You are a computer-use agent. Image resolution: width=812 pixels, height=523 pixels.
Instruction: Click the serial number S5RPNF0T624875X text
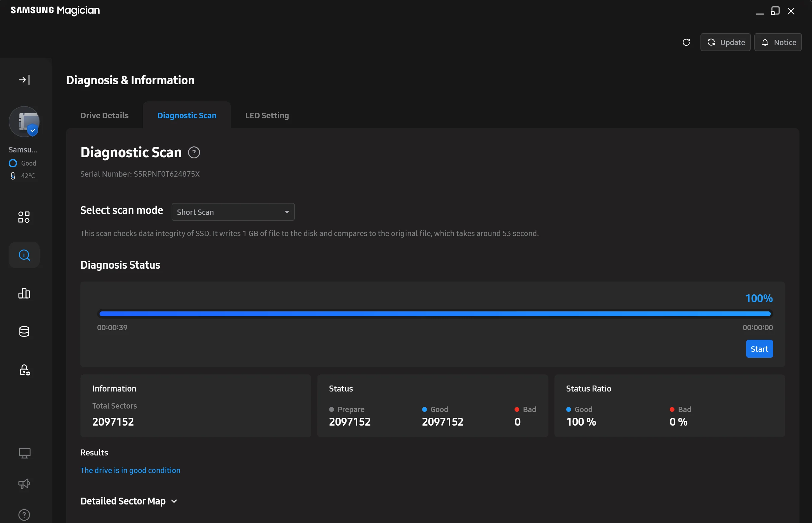(x=167, y=174)
